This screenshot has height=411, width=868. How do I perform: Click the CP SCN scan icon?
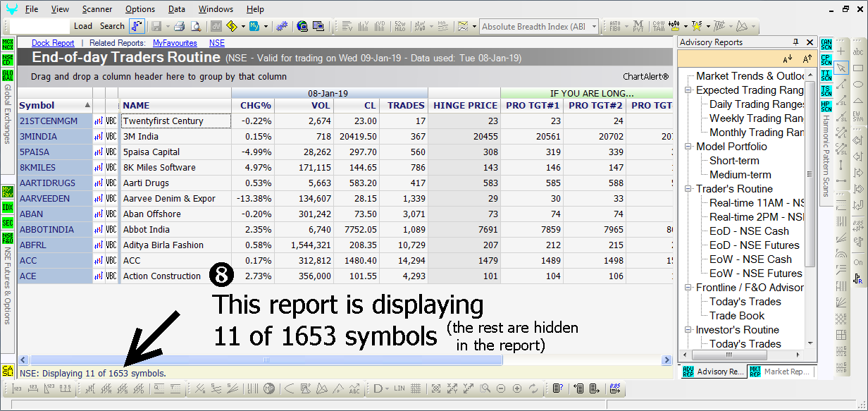tap(826, 60)
